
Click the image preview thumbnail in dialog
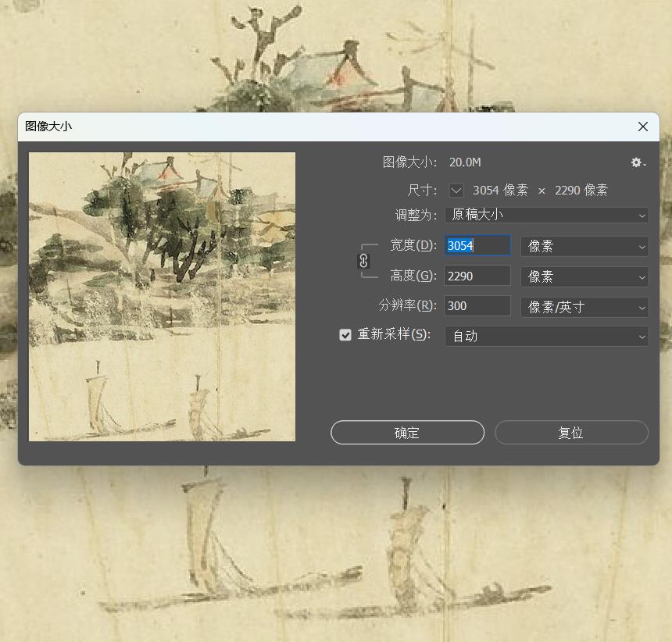click(162, 296)
